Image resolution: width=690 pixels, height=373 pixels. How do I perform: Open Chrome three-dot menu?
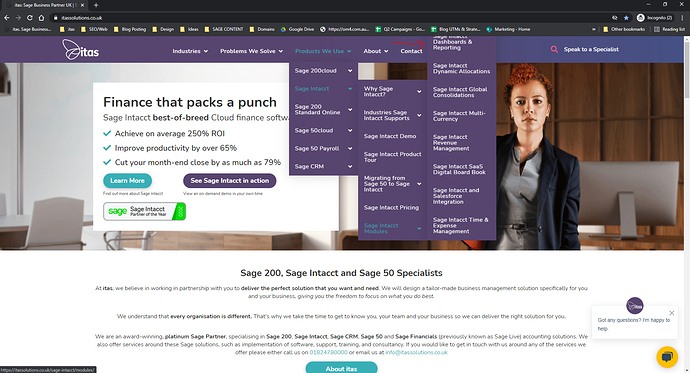point(683,18)
